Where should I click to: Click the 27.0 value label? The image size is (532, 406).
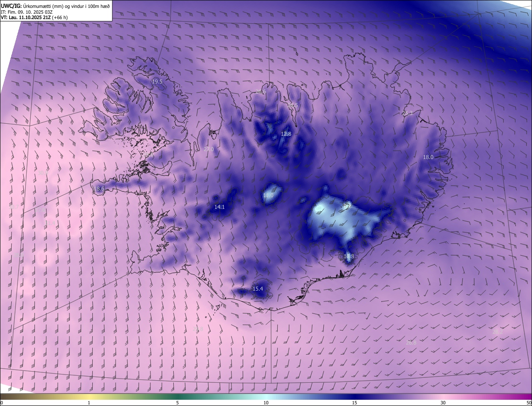pos(209,149)
